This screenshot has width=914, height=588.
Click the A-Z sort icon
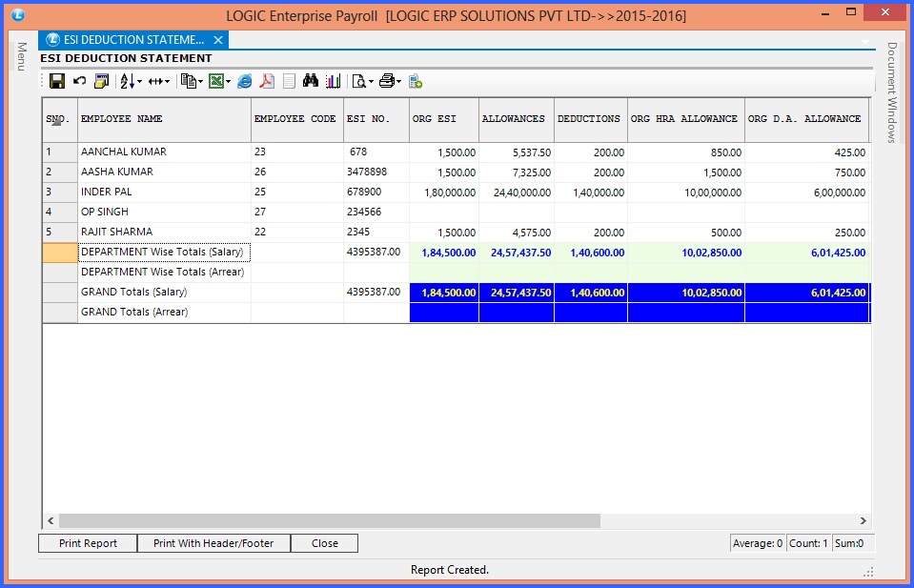[127, 81]
